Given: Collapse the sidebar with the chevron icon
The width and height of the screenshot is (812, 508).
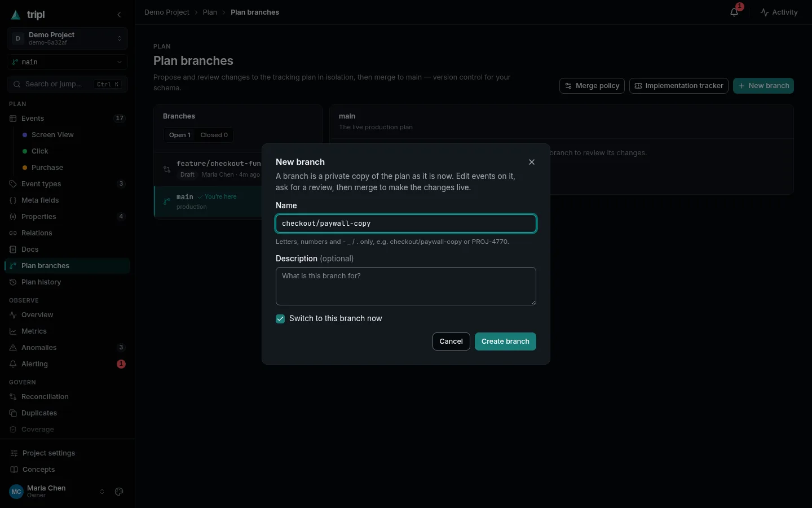Looking at the screenshot, I should [119, 15].
